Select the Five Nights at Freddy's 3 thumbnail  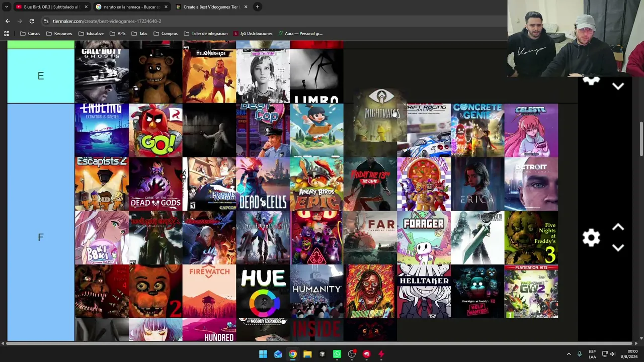(531, 238)
